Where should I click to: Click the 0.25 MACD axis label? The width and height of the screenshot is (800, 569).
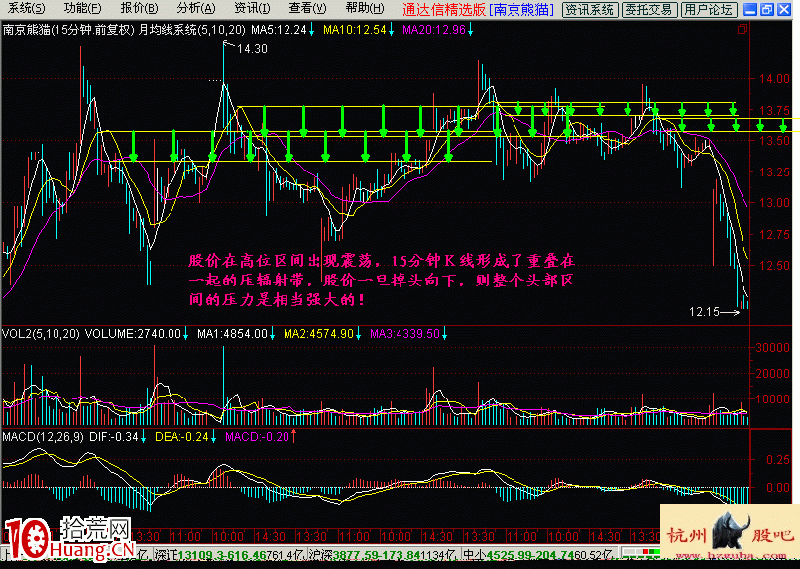tap(778, 460)
